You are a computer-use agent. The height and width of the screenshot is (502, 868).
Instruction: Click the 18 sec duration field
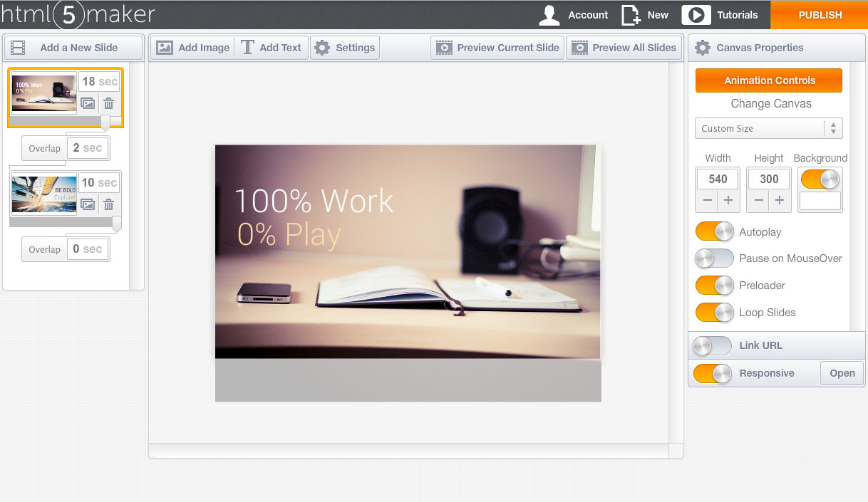[99, 81]
